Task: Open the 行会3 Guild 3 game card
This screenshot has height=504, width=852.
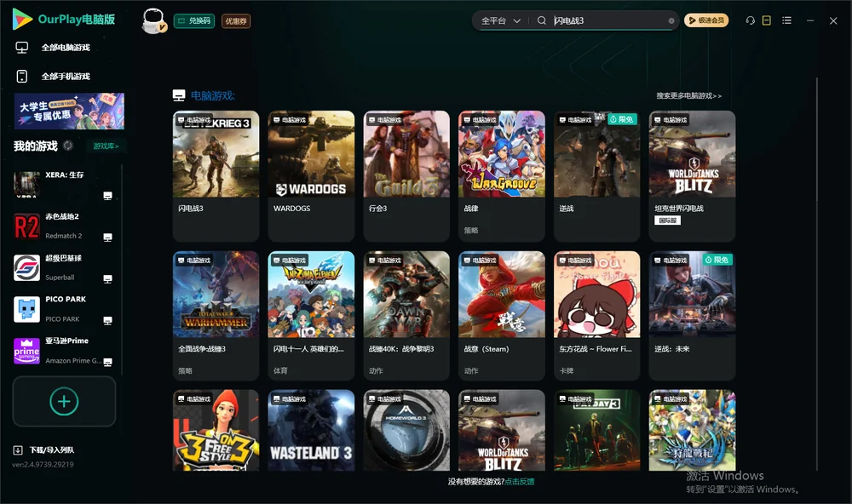Action: click(406, 176)
